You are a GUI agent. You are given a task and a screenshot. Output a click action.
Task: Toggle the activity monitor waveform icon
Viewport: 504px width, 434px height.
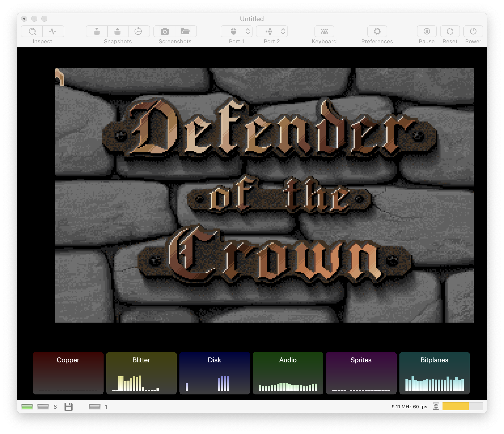click(x=53, y=31)
